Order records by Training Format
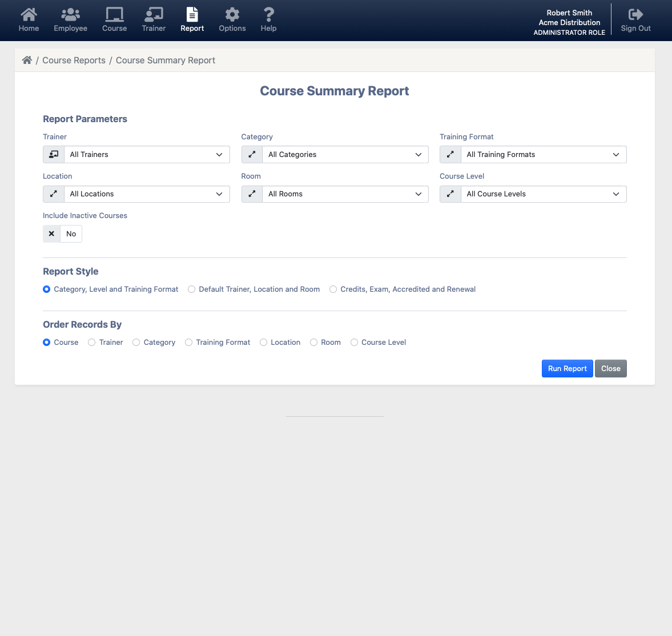 pos(188,343)
